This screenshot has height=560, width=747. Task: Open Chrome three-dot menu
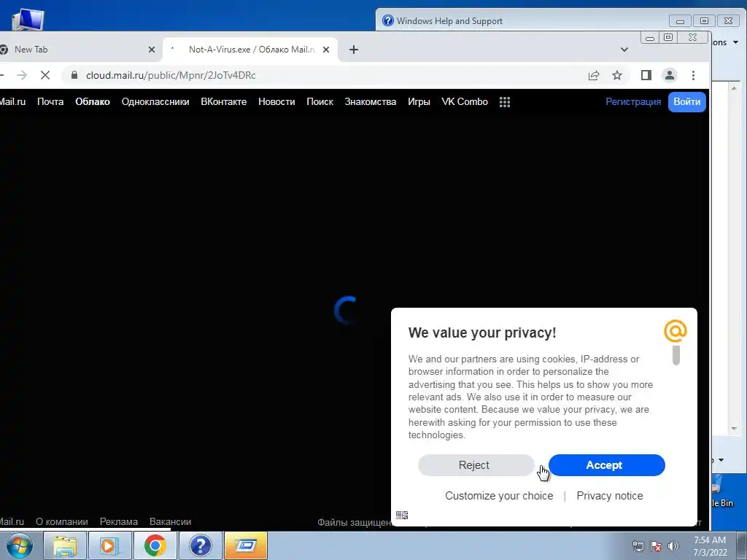[x=693, y=75]
